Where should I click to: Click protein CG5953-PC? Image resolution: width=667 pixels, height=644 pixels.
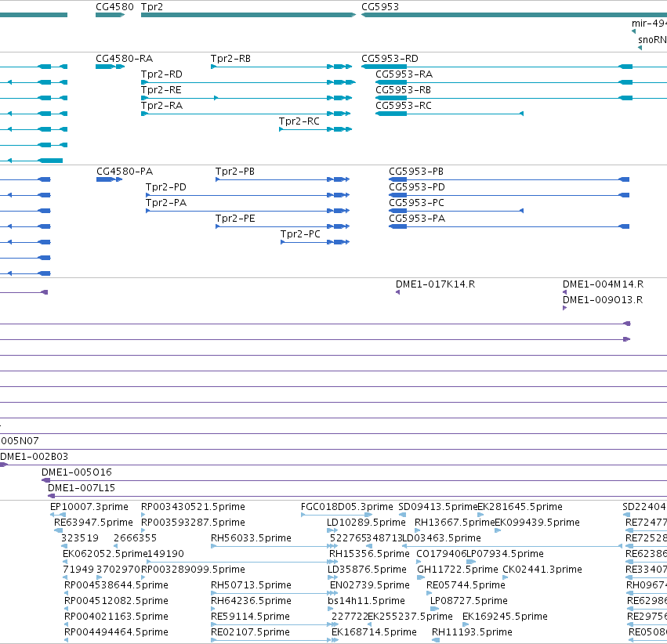coord(416,203)
